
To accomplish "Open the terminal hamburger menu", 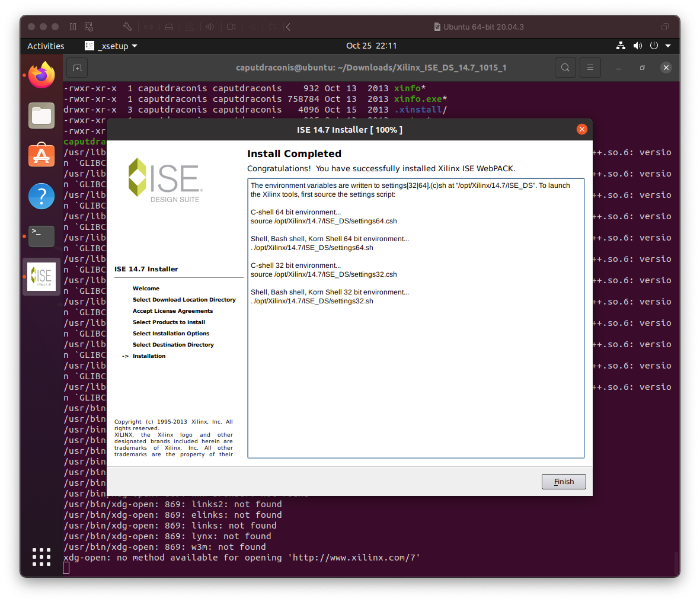I will 590,68.
